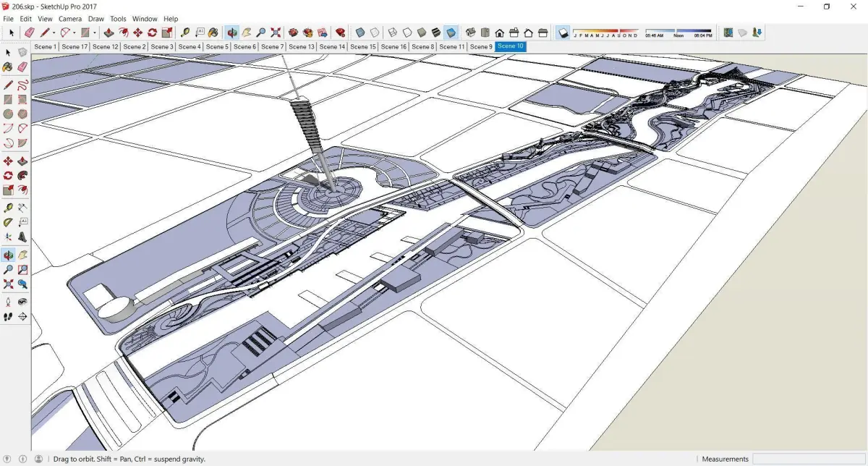Select the Look Around eye tool
The height and width of the screenshot is (466, 868).
pyautogui.click(x=22, y=302)
